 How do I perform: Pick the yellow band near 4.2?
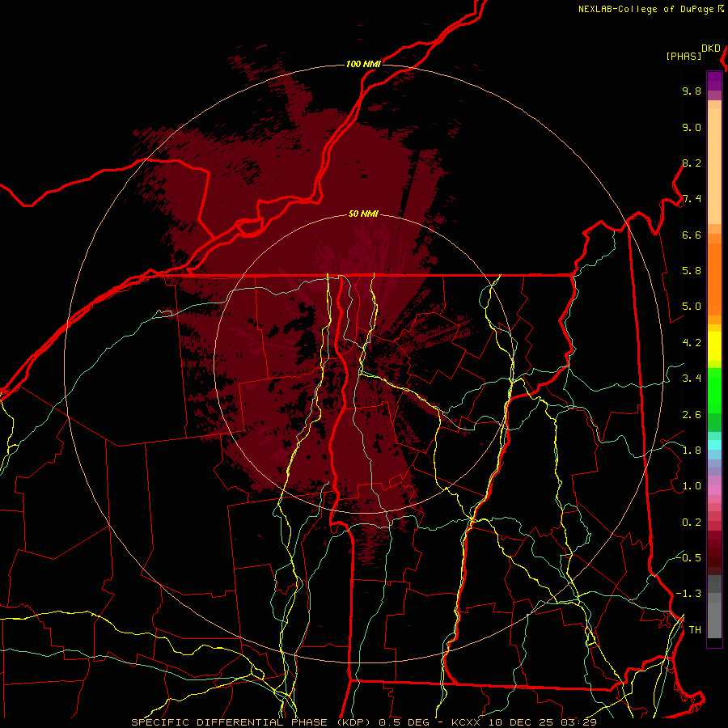coord(714,346)
